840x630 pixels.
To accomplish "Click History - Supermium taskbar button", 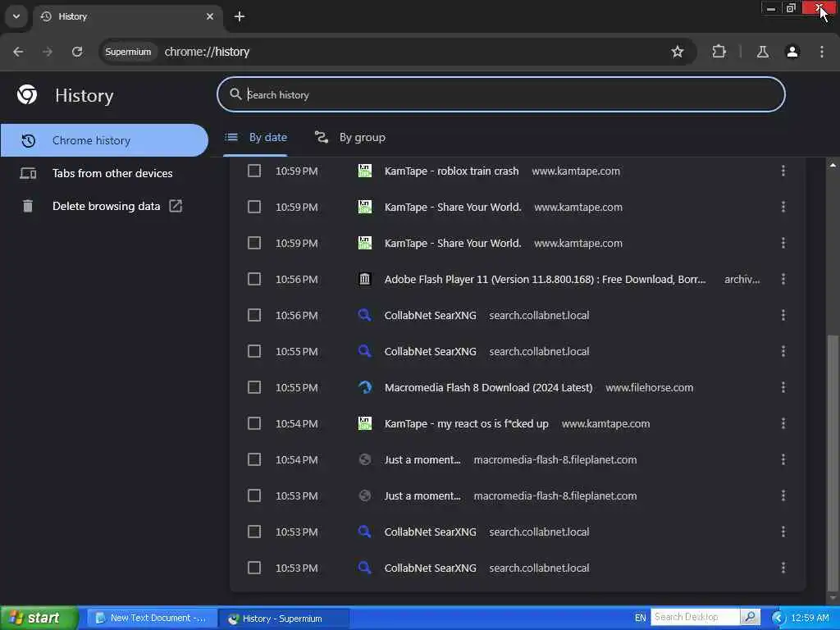I will click(x=284, y=619).
